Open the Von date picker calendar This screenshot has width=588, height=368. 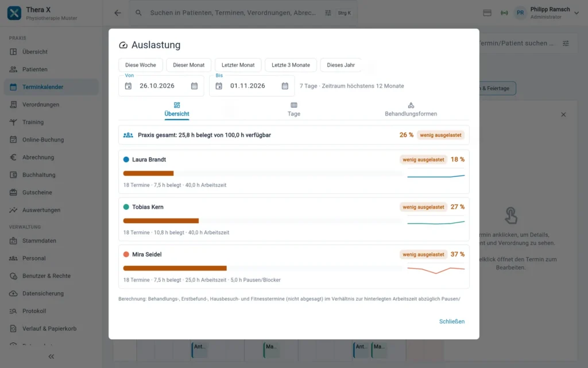point(194,86)
